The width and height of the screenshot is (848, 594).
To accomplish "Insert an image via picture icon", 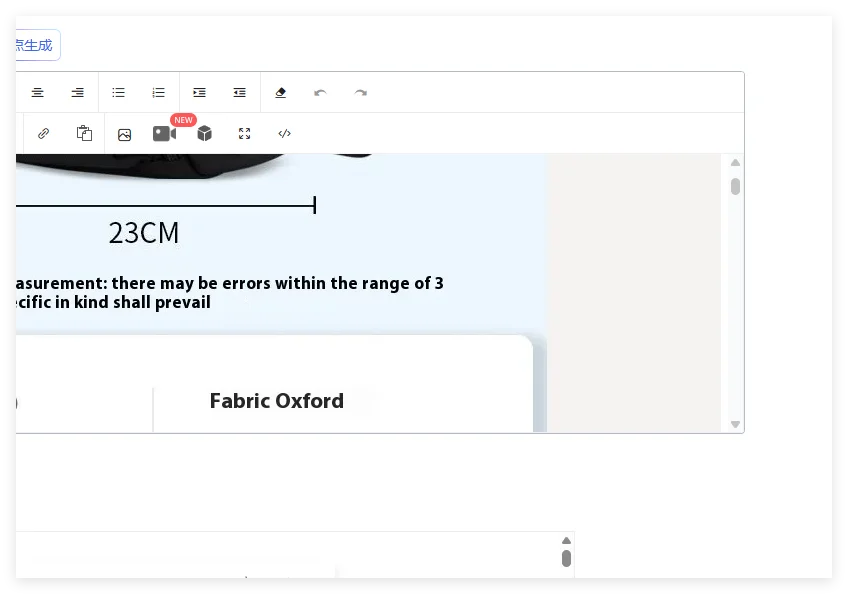I will click(124, 135).
